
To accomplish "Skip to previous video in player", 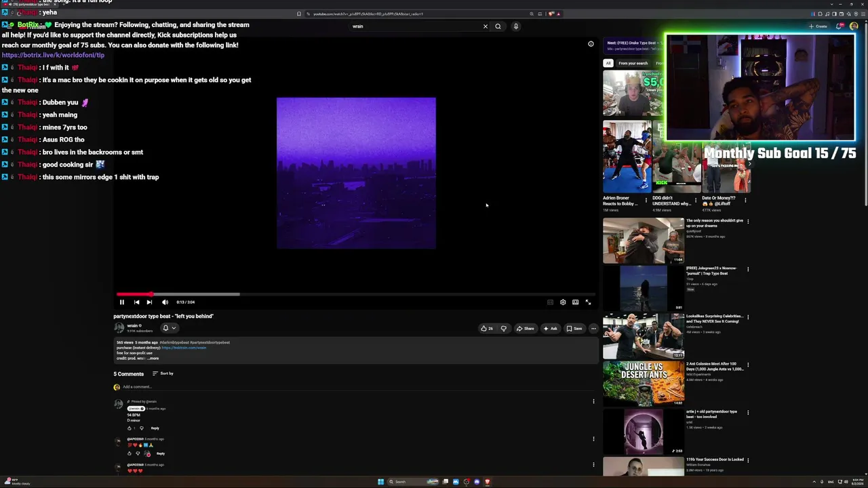I will tap(136, 302).
